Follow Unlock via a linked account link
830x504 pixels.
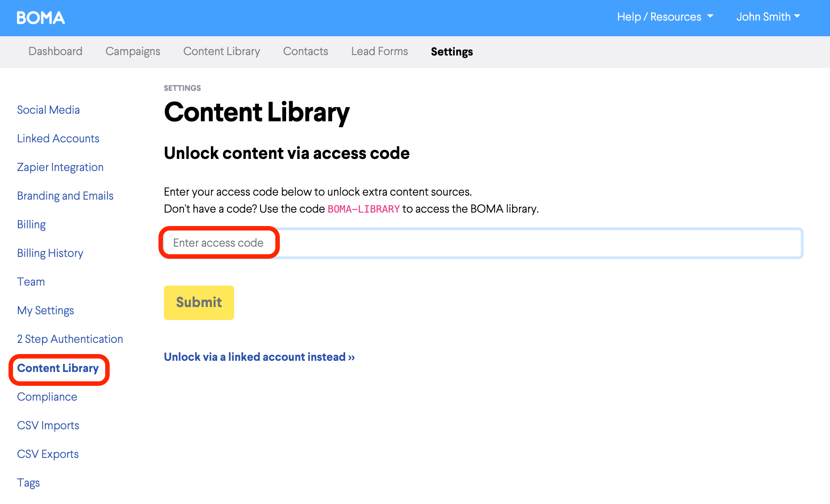tap(259, 357)
